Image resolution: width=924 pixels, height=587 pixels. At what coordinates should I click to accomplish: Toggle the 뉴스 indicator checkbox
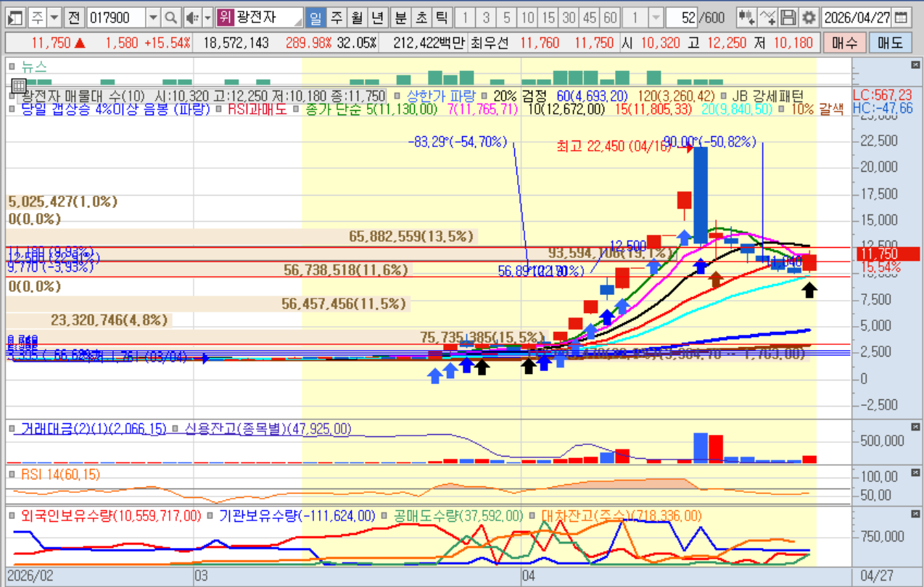tap(12, 67)
